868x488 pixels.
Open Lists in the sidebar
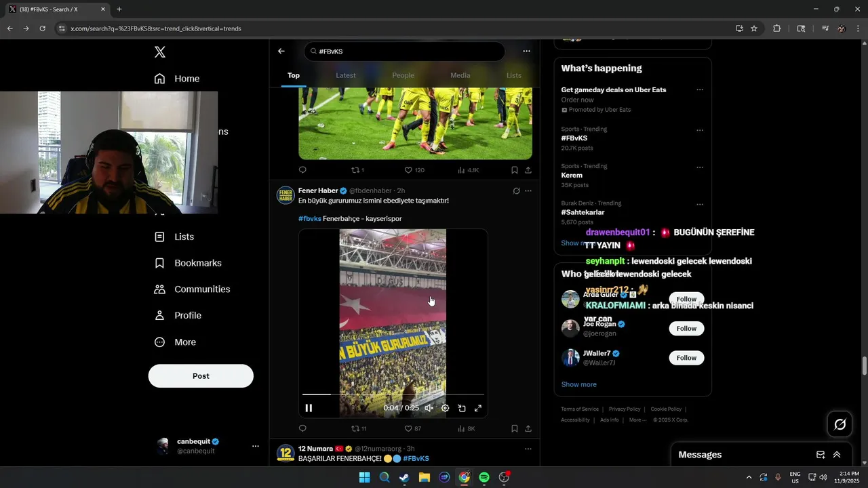[174, 237]
